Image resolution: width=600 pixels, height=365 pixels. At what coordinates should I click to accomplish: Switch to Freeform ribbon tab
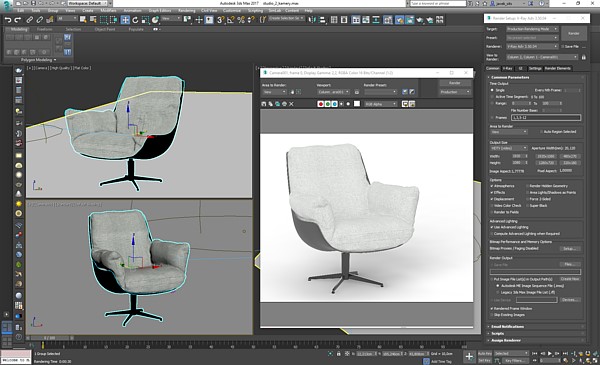coord(45,29)
